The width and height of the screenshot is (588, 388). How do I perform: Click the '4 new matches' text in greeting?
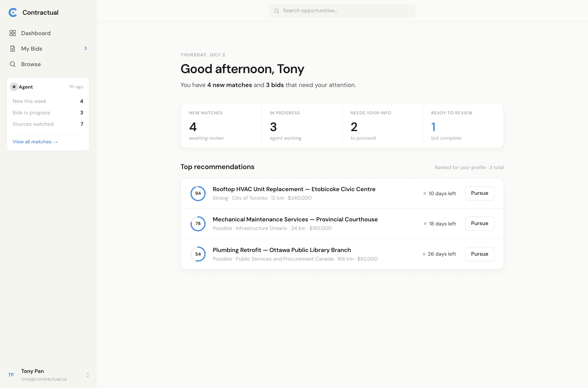pos(229,85)
